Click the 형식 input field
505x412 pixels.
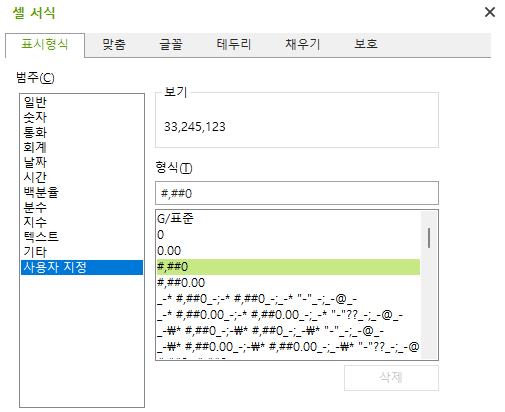pos(297,193)
